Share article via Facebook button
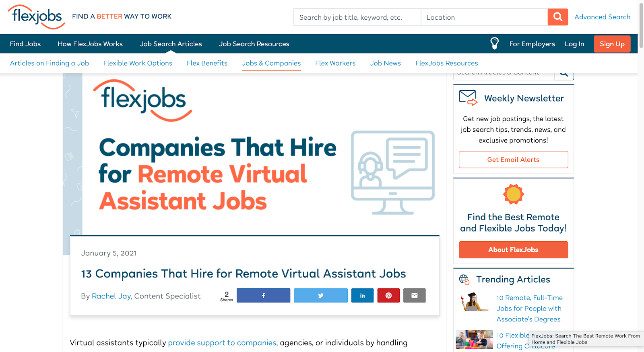The height and width of the screenshot is (352, 644). coord(263,296)
